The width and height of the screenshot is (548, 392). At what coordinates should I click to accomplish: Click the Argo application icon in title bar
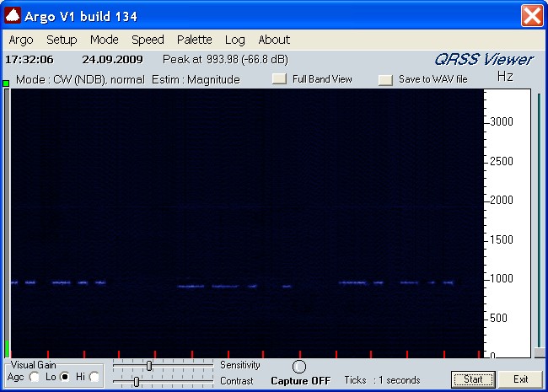tap(13, 16)
